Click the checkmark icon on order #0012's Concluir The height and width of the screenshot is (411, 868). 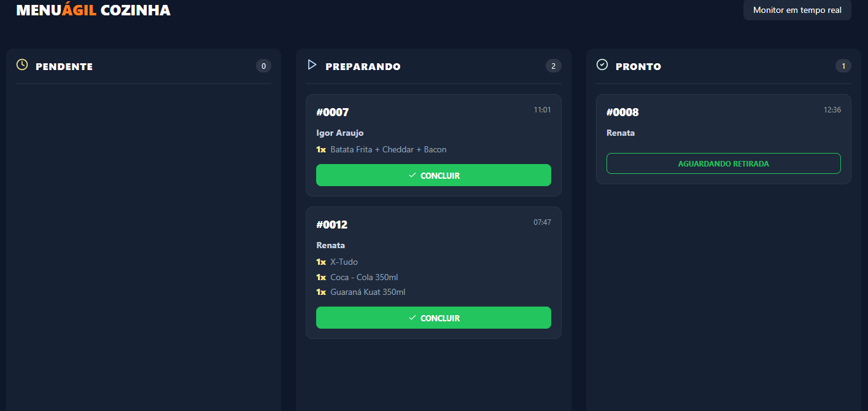pyautogui.click(x=413, y=318)
